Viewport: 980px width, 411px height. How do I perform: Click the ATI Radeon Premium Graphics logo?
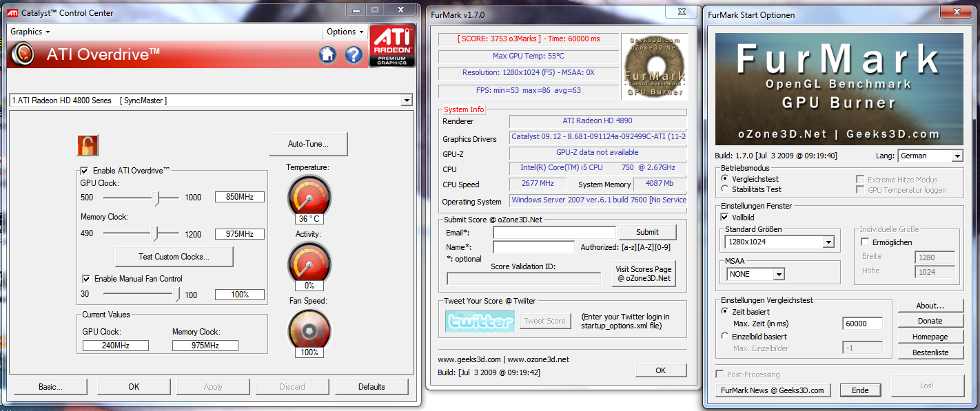click(x=393, y=46)
